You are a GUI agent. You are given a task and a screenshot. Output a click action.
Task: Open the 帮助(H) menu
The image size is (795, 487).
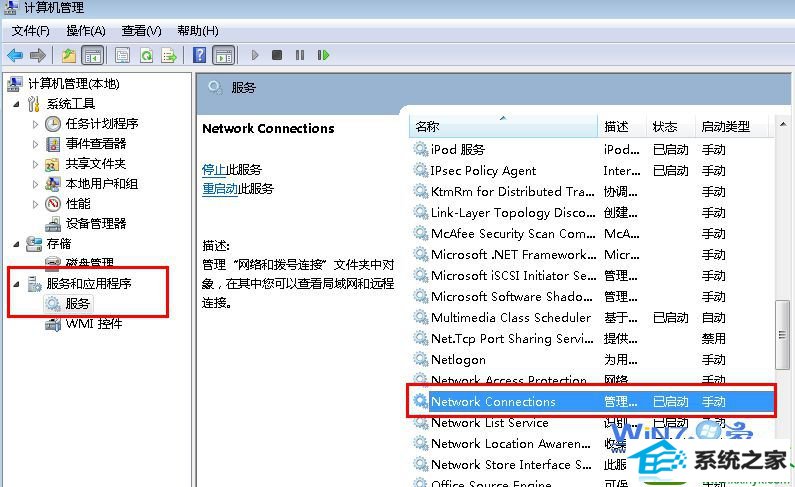pos(198,31)
